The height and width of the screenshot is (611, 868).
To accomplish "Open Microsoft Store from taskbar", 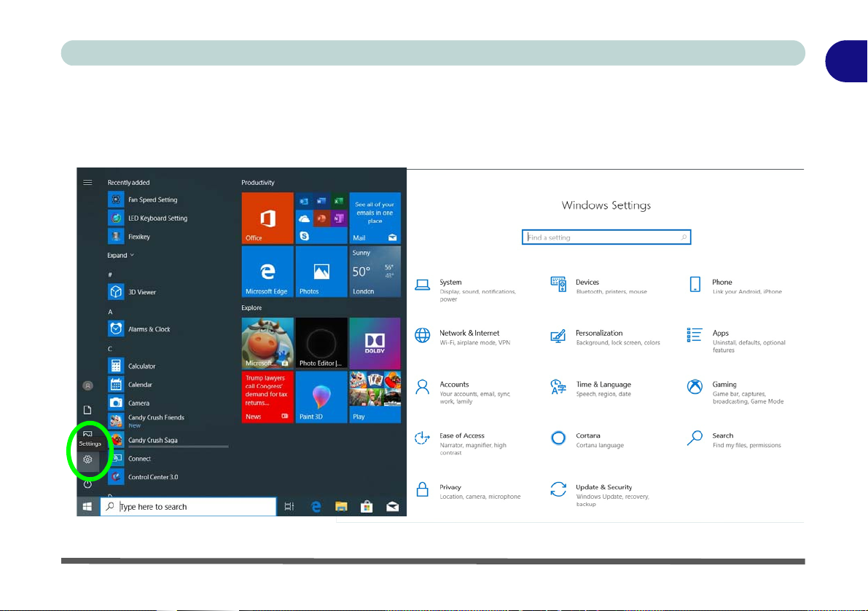I will (x=367, y=506).
